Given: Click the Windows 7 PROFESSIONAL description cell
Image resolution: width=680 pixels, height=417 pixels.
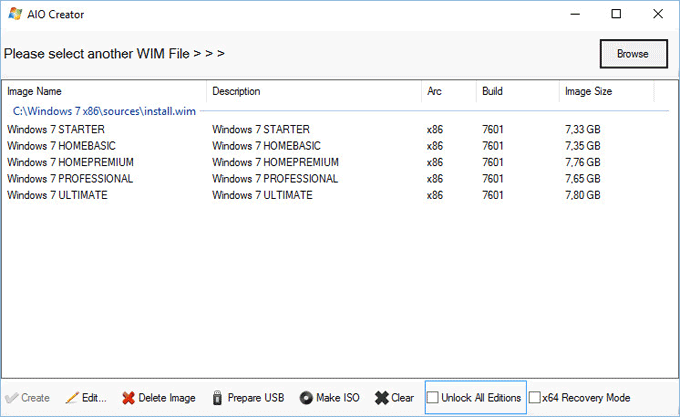Looking at the screenshot, I should 275,179.
